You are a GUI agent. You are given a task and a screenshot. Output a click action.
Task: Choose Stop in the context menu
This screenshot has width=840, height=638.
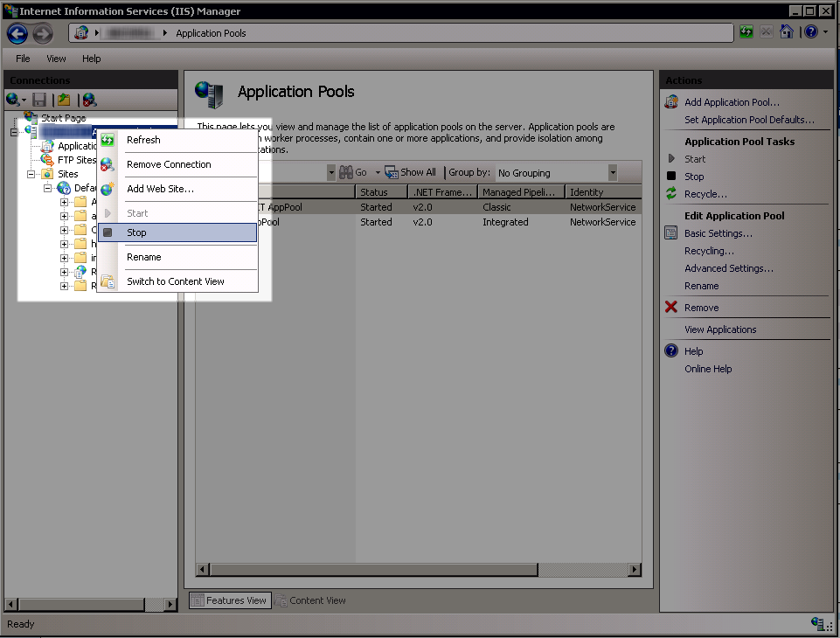(177, 232)
